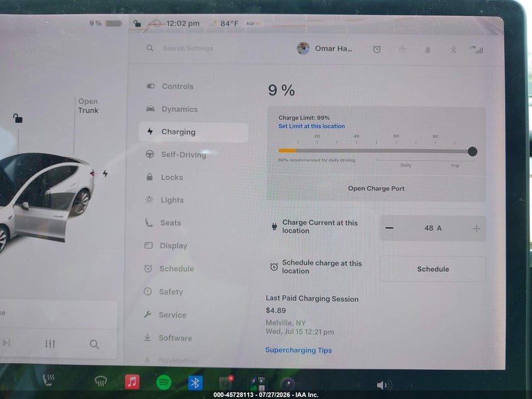Tap the Open Charge Port button
Viewport: 532px width, 399px height.
coord(376,188)
